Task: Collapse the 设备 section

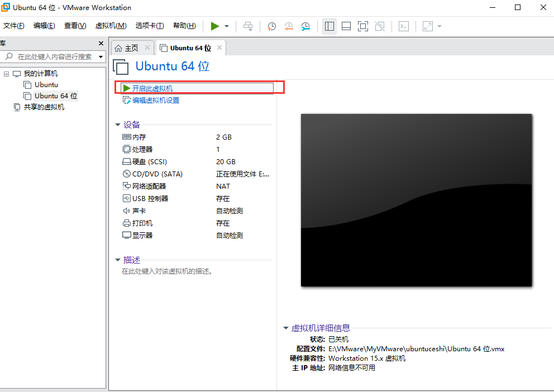Action: pyautogui.click(x=118, y=125)
